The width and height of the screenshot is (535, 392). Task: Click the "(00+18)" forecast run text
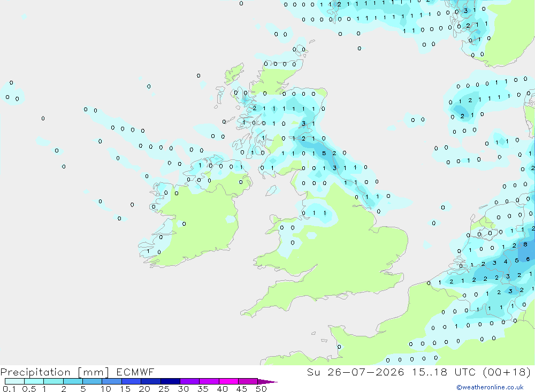(x=507, y=372)
